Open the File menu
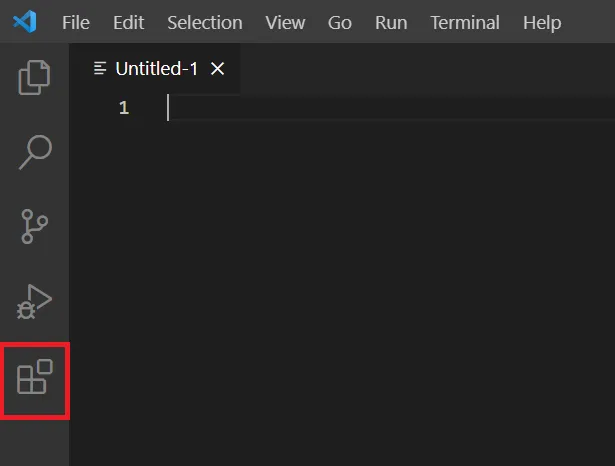The image size is (615, 466). click(75, 22)
